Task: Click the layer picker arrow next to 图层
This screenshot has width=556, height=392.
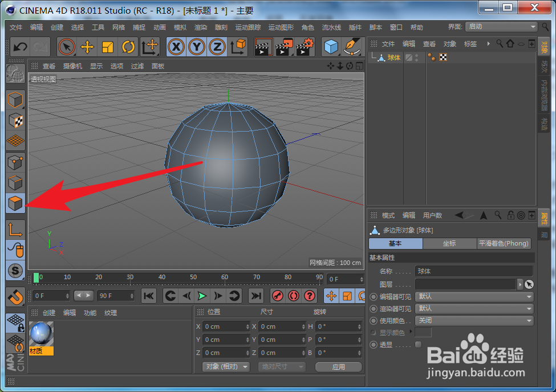Action: (529, 284)
